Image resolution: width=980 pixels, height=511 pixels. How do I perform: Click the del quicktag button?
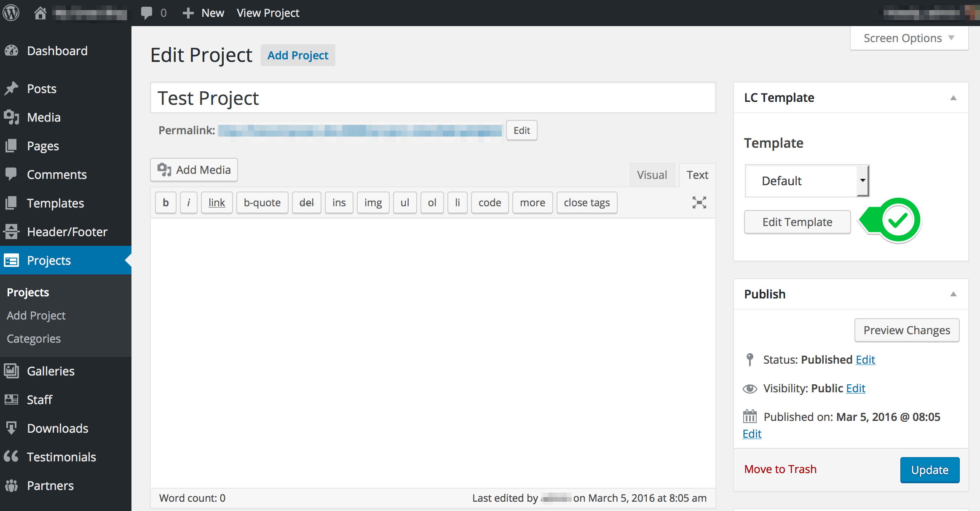click(x=306, y=202)
